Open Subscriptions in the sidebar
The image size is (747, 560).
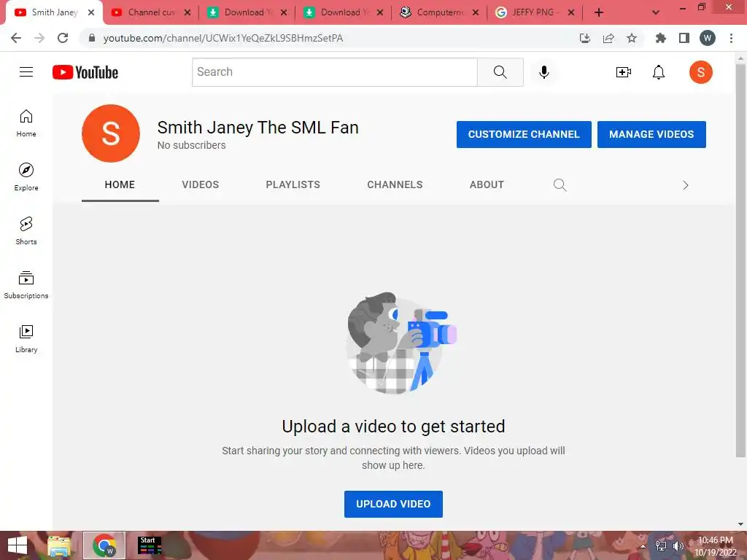tap(26, 285)
